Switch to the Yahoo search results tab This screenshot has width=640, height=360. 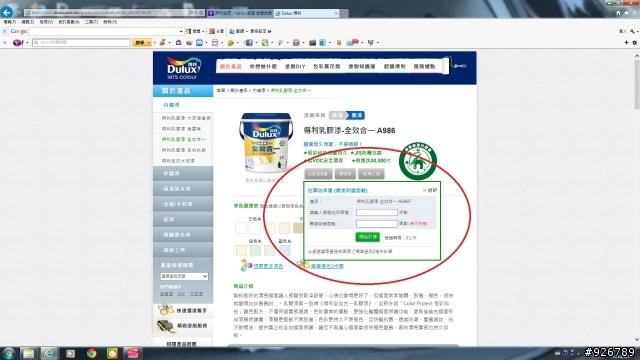click(x=240, y=13)
